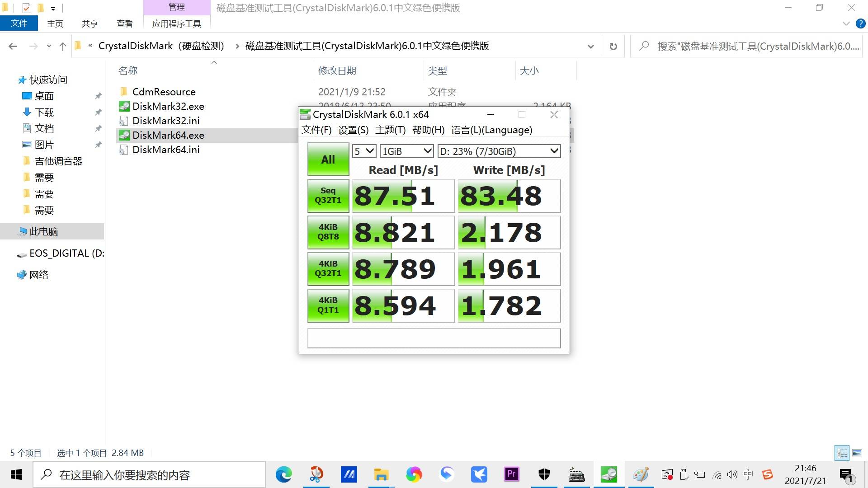Screen dimensions: 868x488
Task: Launch Microsoft Edge from the taskbar
Action: pos(283,474)
